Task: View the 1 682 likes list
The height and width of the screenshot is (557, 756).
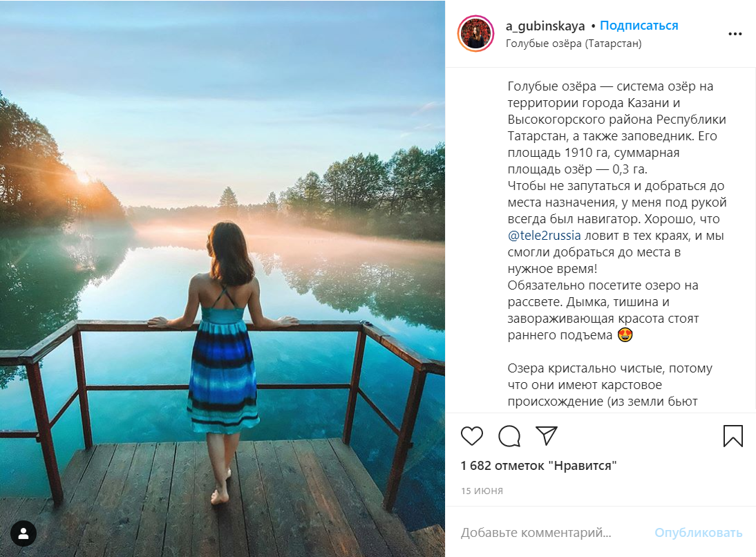Action: [538, 466]
